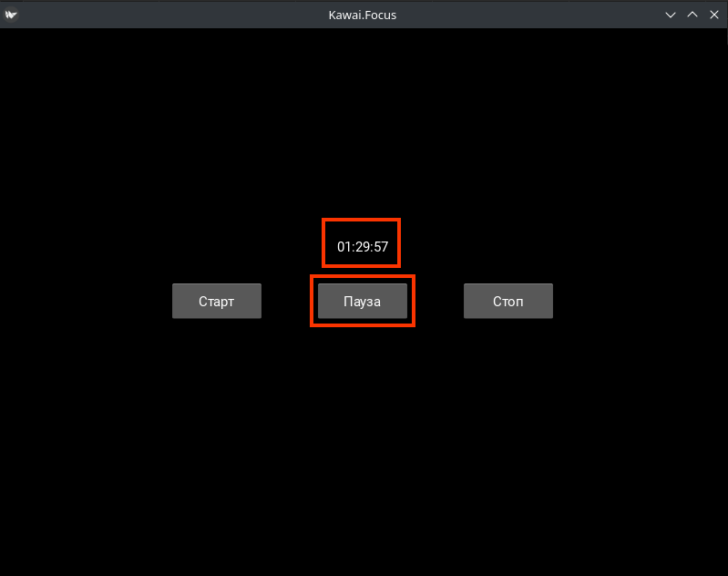The height and width of the screenshot is (576, 728).
Task: Hit the right gray button labeled Стоп
Action: (508, 302)
